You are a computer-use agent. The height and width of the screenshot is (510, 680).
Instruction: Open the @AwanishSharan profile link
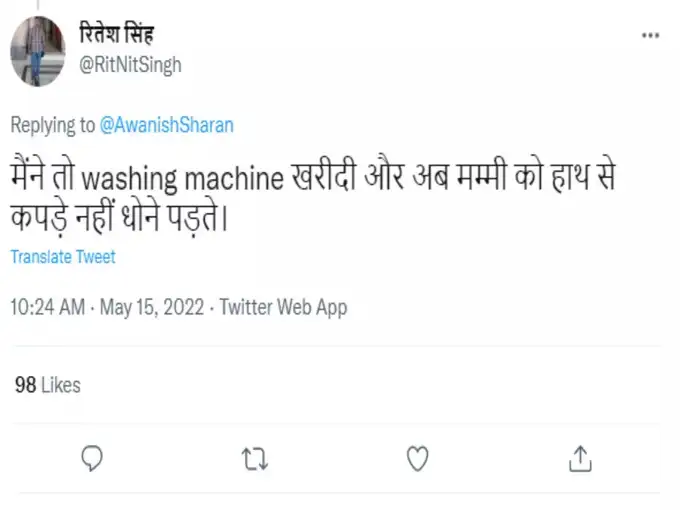click(x=166, y=125)
